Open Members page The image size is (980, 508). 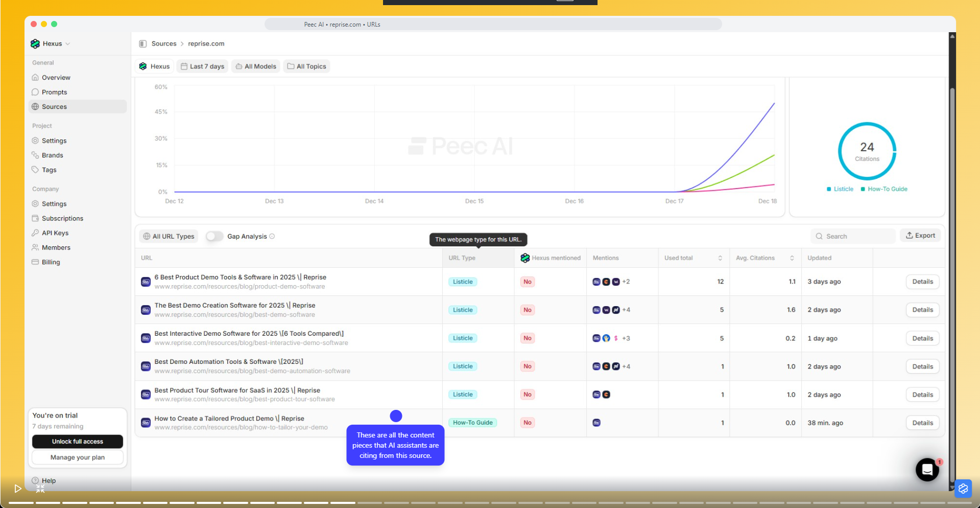[56, 247]
